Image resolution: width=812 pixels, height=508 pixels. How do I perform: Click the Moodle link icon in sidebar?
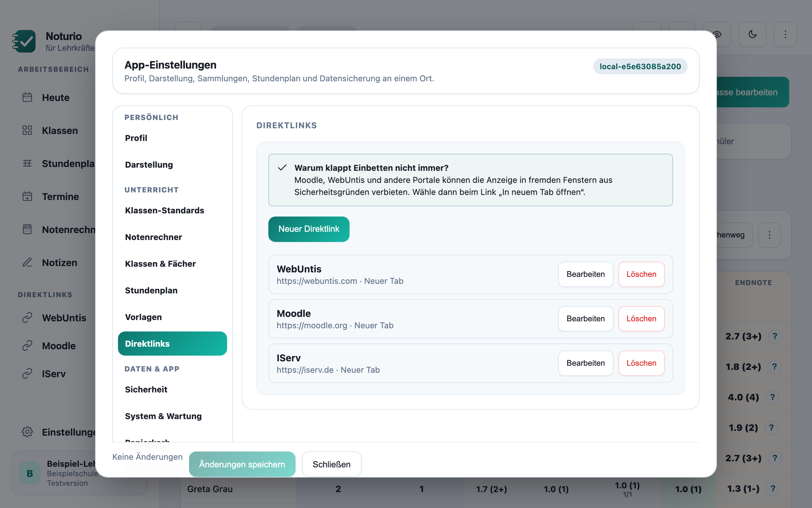click(27, 345)
